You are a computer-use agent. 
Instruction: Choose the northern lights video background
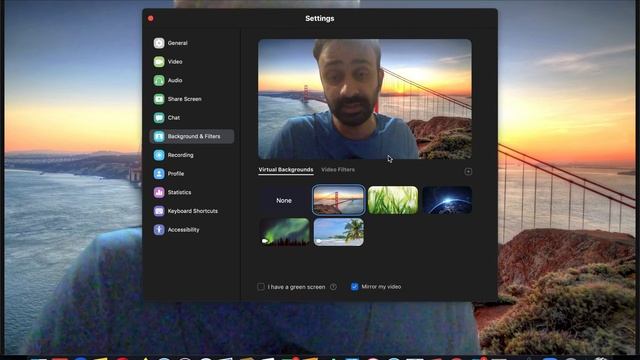(284, 232)
